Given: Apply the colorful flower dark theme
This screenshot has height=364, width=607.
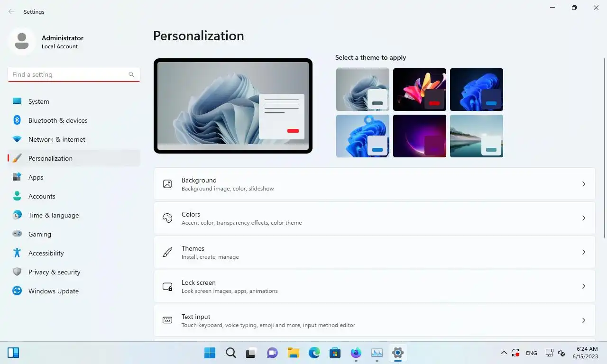Looking at the screenshot, I should tap(420, 90).
